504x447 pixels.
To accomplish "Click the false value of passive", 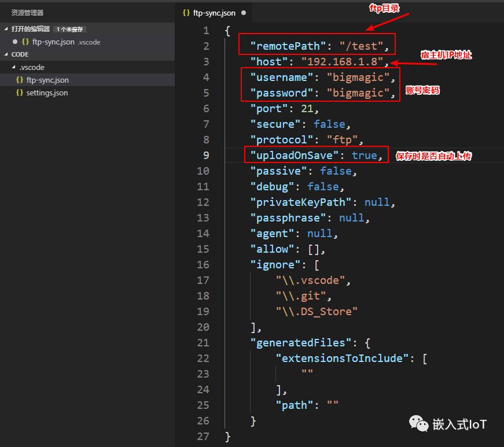I will 336,171.
